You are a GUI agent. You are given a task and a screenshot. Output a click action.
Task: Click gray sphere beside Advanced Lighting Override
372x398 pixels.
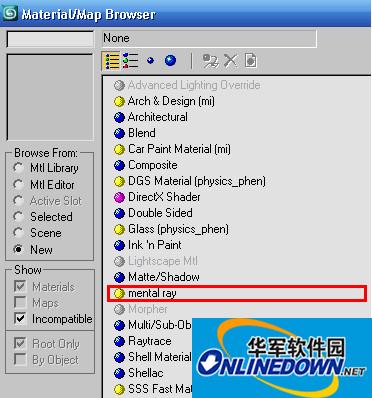(119, 85)
